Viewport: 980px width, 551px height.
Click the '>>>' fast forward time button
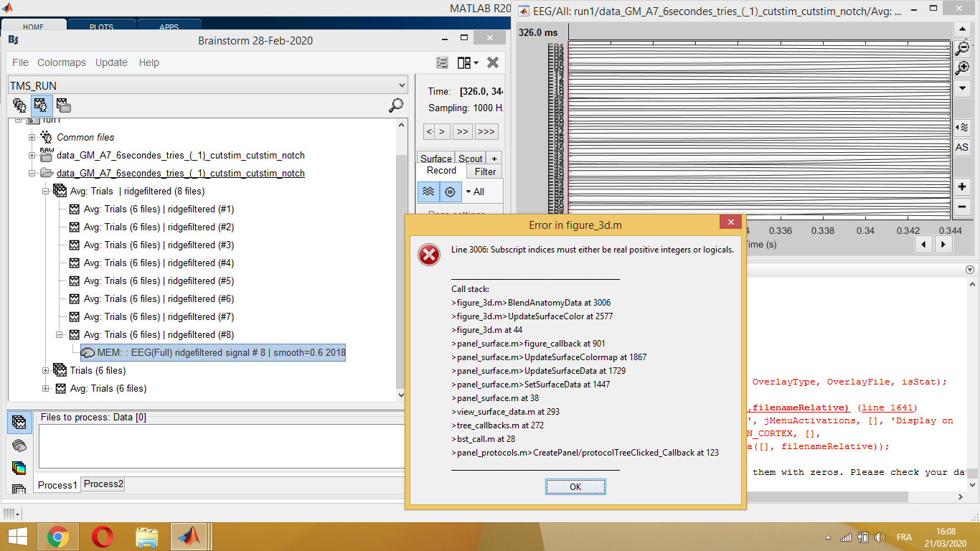click(x=486, y=131)
